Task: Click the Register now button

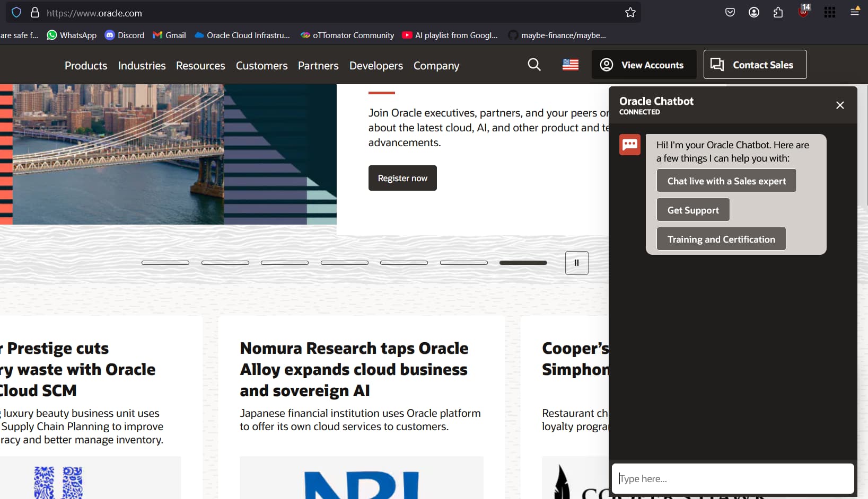Action: click(402, 178)
